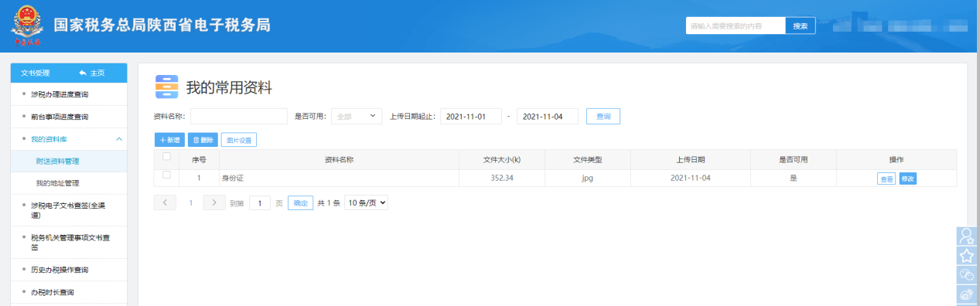The height and width of the screenshot is (306, 980).
Task: Click the 图片设置 button
Action: point(239,140)
